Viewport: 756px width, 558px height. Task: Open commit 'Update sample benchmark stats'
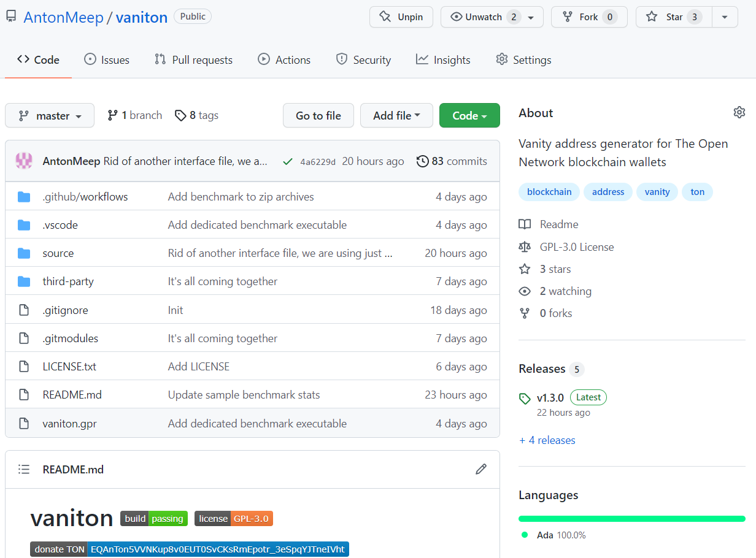coord(244,395)
